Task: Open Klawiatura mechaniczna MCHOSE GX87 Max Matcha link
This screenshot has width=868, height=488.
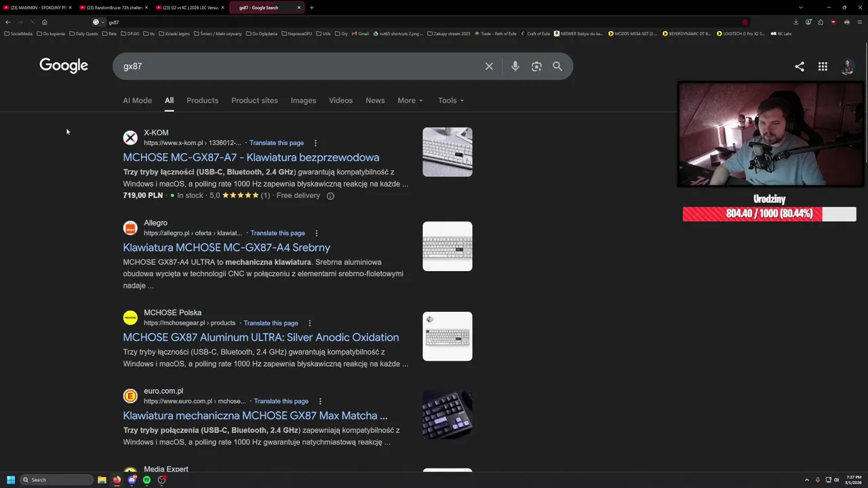Action: (255, 415)
